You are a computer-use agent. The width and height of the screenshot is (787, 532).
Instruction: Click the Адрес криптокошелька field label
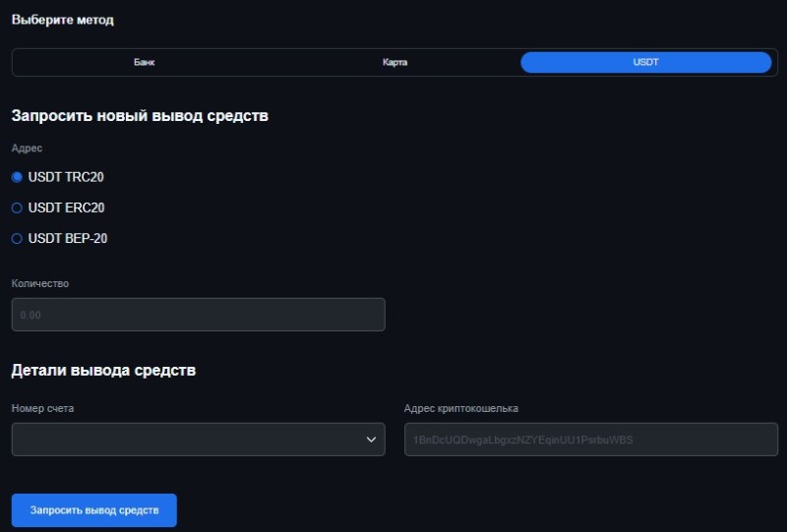(x=460, y=408)
